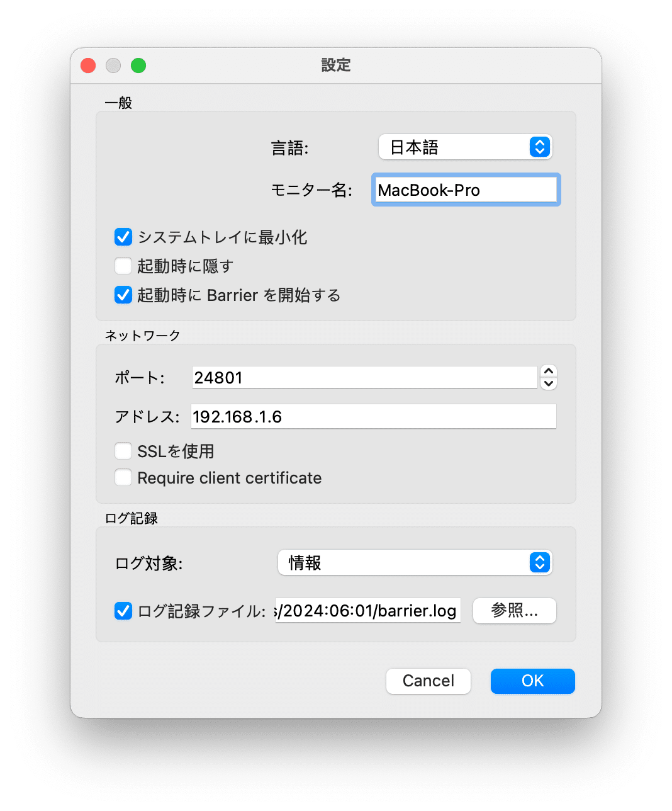This screenshot has width=672, height=811.
Task: Toggle 起動時に Barrier を開始する checkbox
Action: point(123,295)
